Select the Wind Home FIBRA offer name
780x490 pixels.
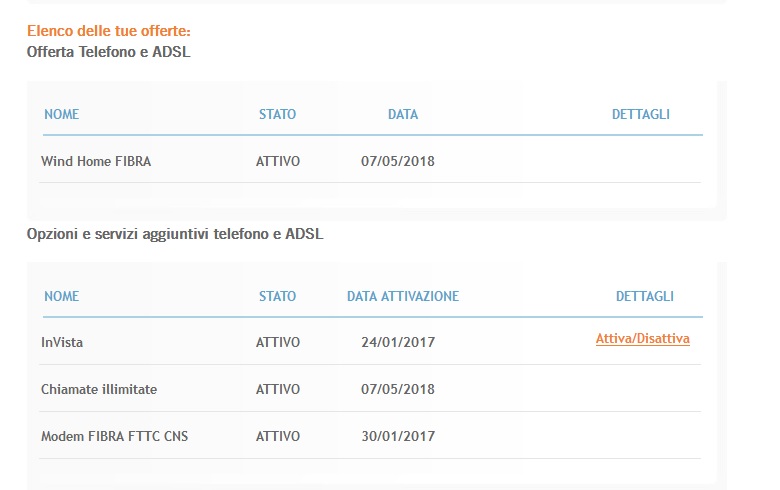96,161
